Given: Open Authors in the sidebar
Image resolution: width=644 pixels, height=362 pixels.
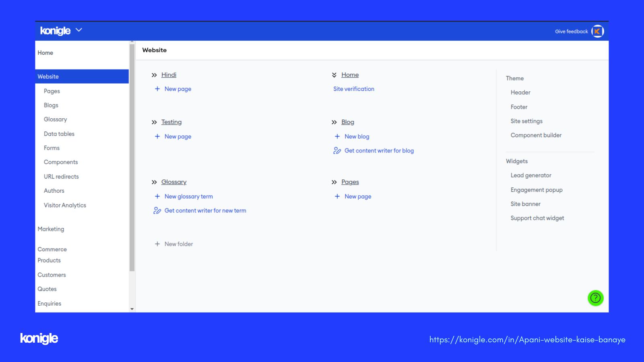Looking at the screenshot, I should [x=54, y=191].
